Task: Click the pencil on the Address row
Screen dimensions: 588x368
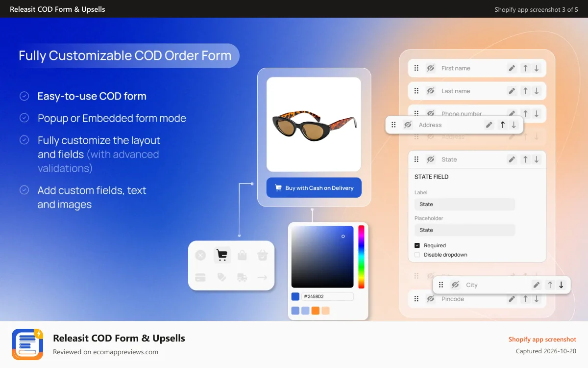Action: point(489,125)
